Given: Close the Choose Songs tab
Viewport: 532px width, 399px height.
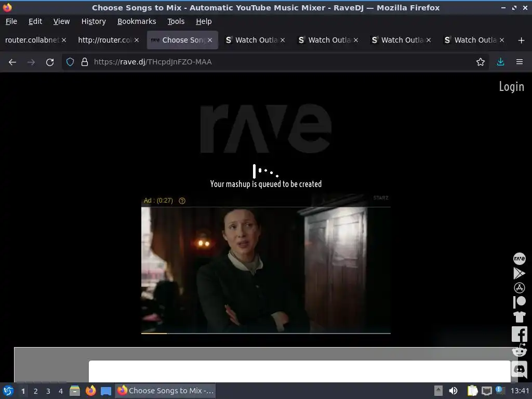Looking at the screenshot, I should click(x=210, y=40).
